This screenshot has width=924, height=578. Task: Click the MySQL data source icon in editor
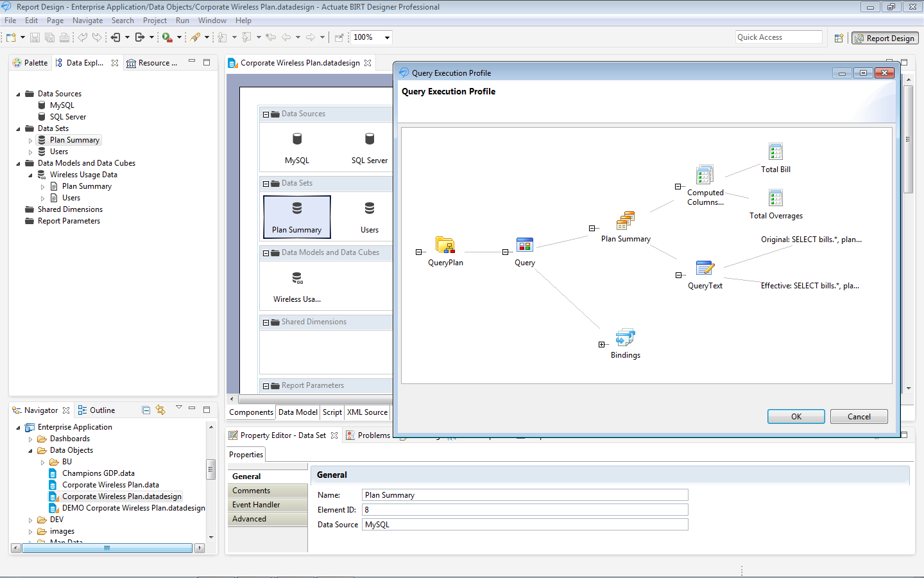(297, 139)
